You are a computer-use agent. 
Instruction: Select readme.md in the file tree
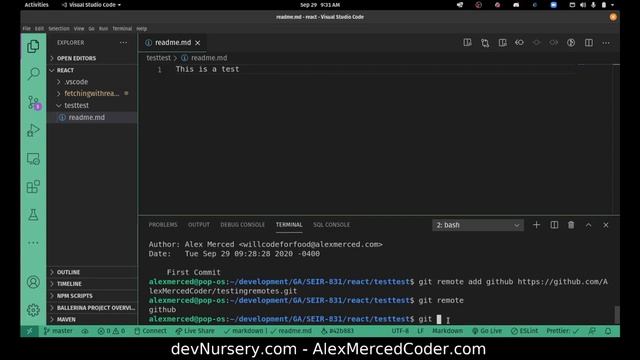(92, 117)
